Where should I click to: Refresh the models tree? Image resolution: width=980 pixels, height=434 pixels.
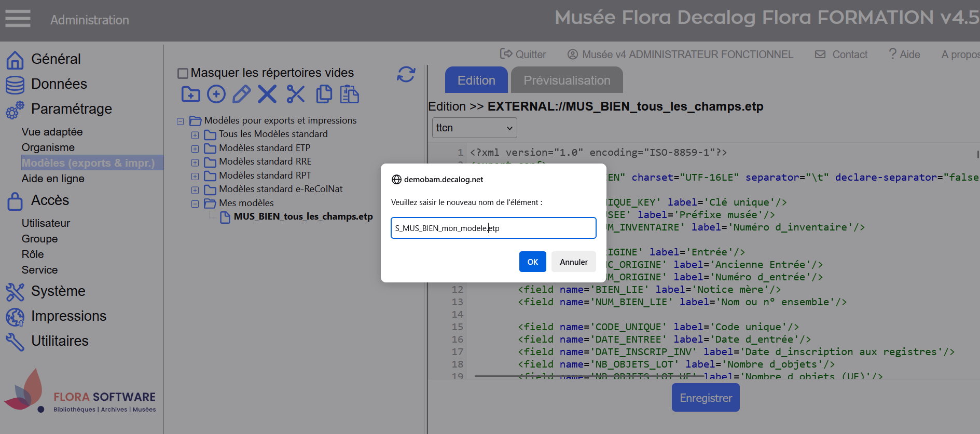tap(406, 74)
